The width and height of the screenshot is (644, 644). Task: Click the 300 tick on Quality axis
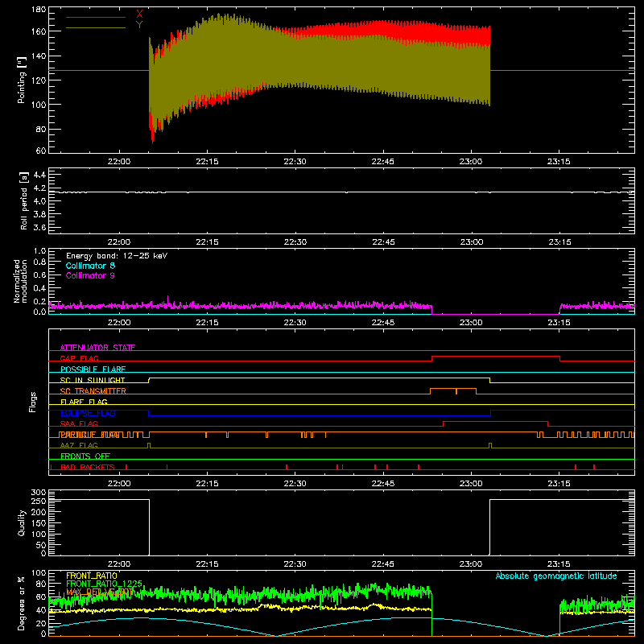coord(39,493)
